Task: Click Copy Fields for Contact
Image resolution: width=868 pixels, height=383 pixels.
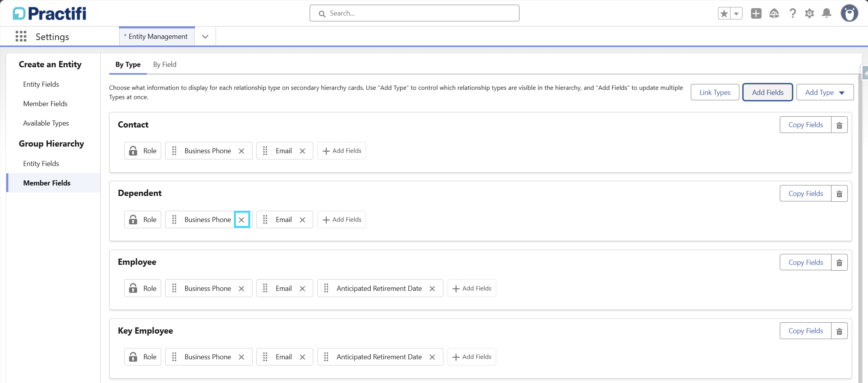Action: click(x=805, y=125)
